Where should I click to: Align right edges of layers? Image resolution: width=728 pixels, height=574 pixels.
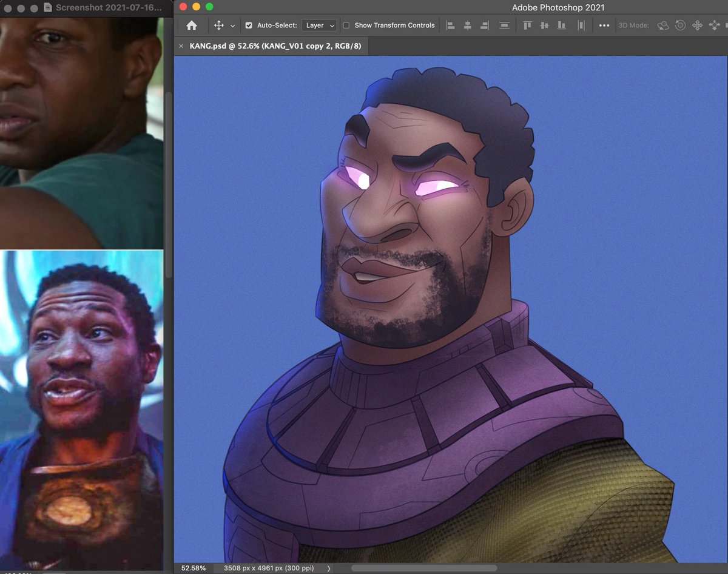[484, 25]
